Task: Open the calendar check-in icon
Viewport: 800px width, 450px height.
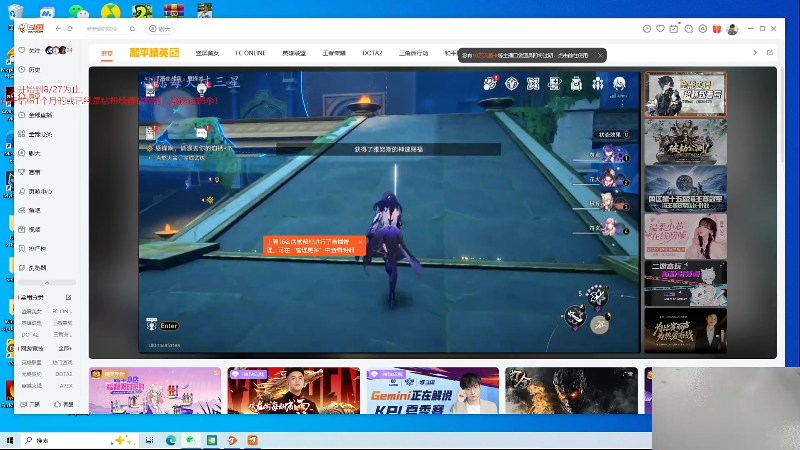Action: tap(674, 29)
